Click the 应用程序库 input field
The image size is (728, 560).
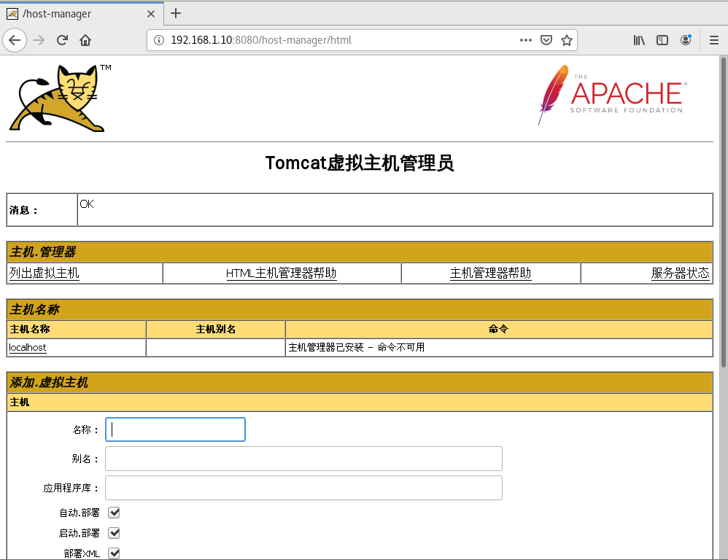[303, 488]
